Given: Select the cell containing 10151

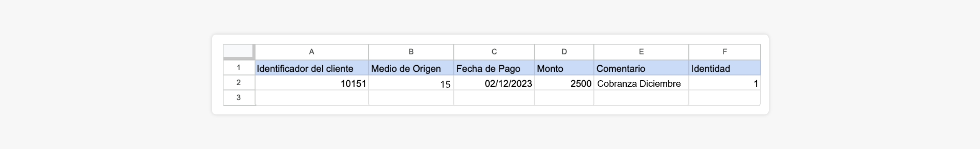Looking at the screenshot, I should [312, 83].
